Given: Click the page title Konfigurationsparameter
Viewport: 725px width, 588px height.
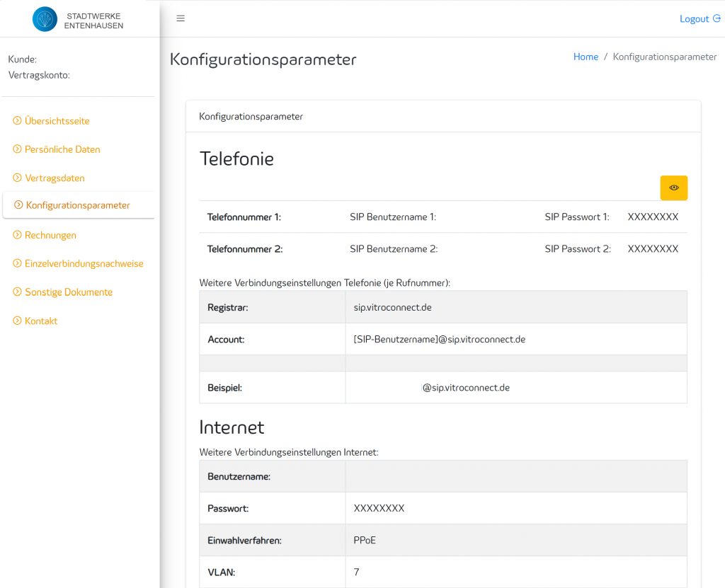Looking at the screenshot, I should [x=263, y=59].
